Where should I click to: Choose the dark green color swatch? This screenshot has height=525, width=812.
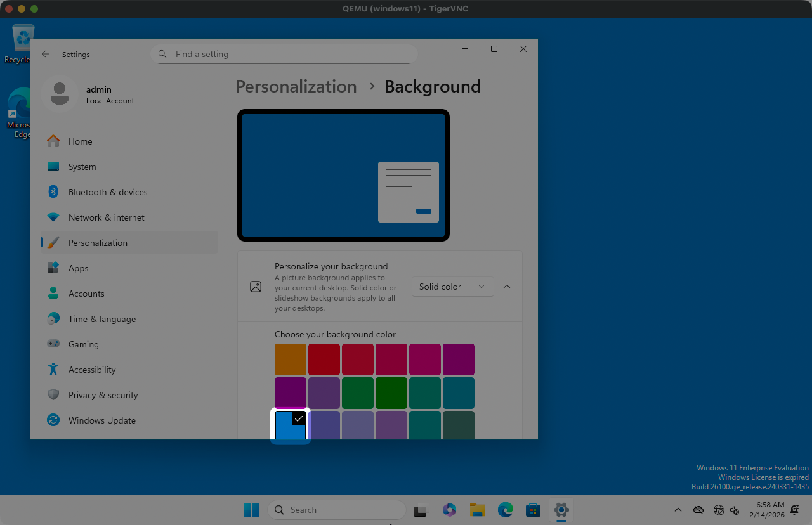[391, 393]
